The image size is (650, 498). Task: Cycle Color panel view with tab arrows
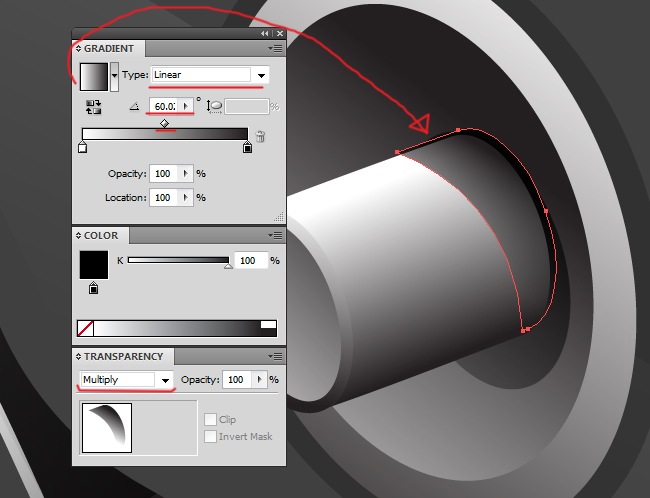[78, 236]
